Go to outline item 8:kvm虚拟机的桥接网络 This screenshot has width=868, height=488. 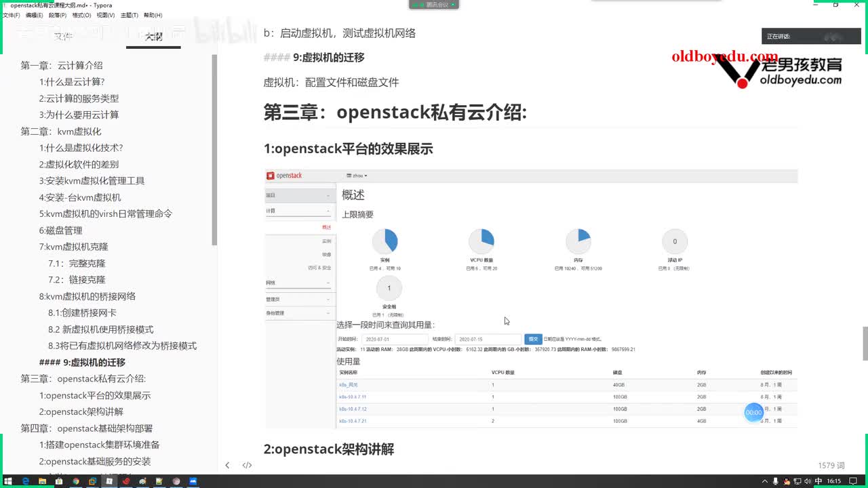(87, 296)
